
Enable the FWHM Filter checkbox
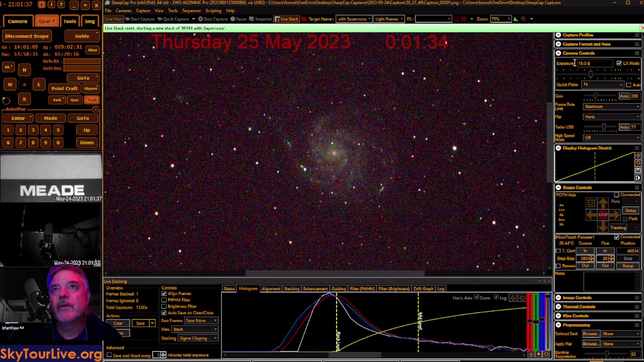click(x=164, y=300)
